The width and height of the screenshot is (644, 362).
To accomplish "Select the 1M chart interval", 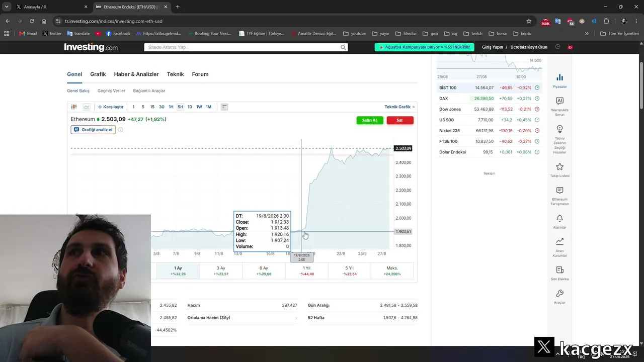I will tap(208, 107).
